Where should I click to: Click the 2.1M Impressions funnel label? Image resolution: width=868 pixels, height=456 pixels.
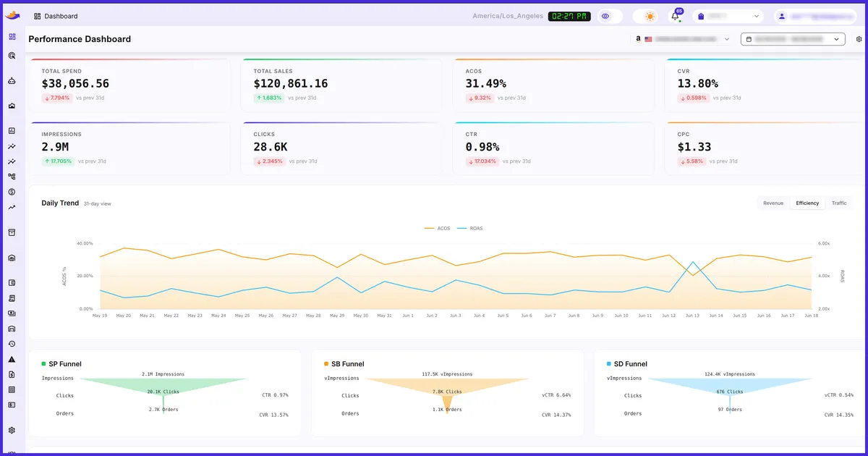point(163,374)
